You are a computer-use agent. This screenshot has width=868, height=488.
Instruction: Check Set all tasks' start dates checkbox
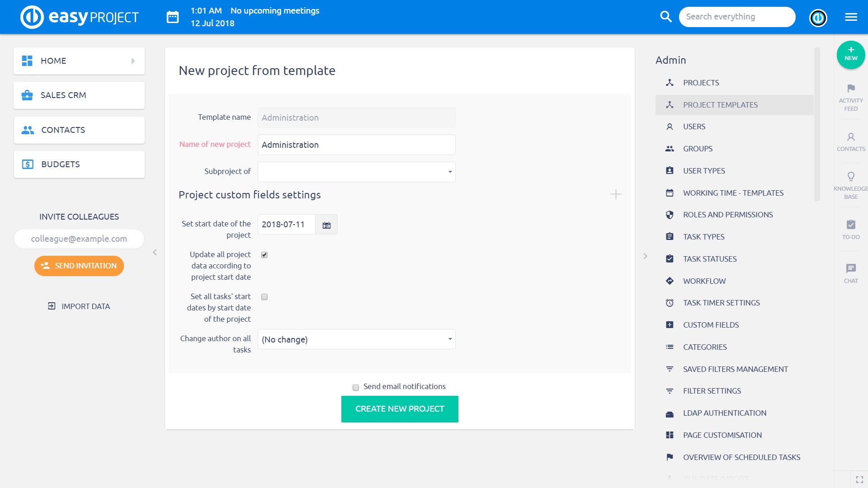pos(264,297)
